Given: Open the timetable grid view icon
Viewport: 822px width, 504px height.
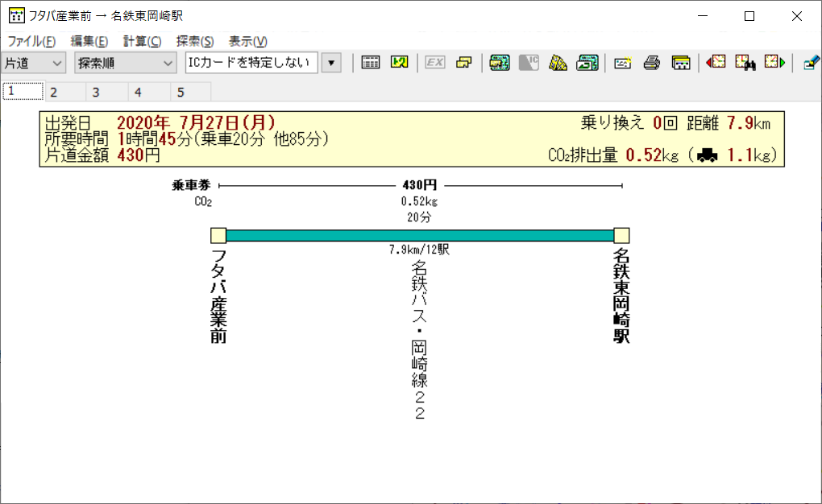Looking at the screenshot, I should coord(370,63).
